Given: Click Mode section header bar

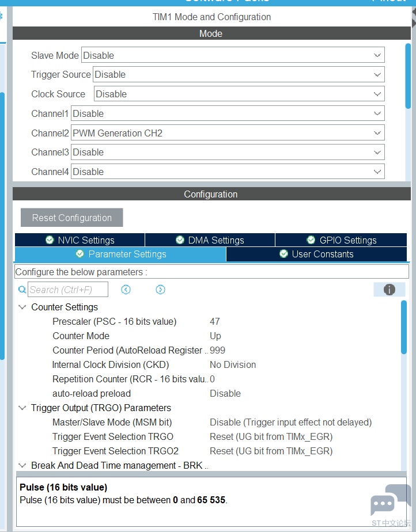Looking at the screenshot, I should click(211, 33).
